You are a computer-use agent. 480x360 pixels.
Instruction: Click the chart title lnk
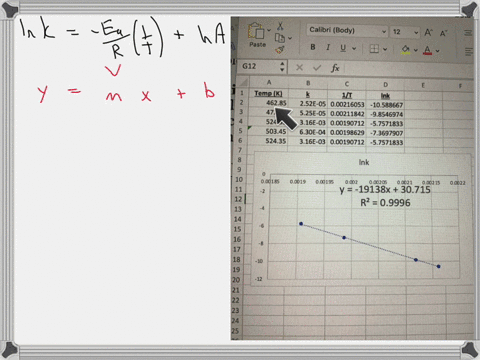coord(364,162)
